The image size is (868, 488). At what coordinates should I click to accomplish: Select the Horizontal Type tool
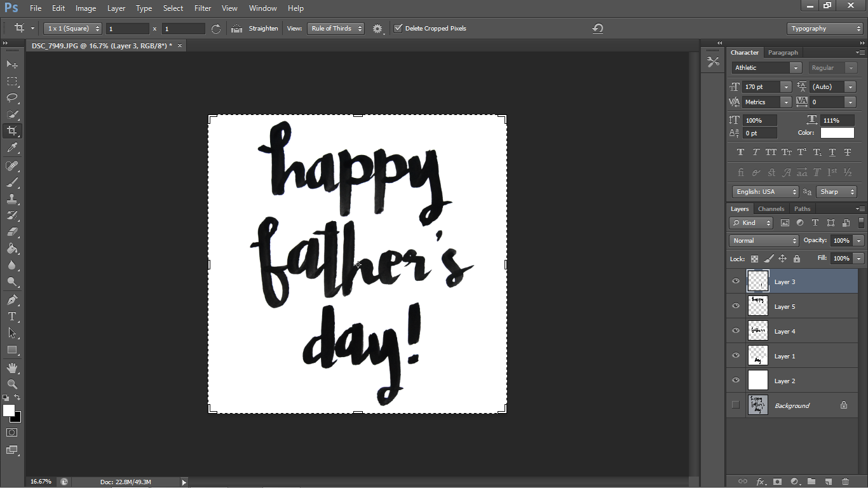pos(12,316)
